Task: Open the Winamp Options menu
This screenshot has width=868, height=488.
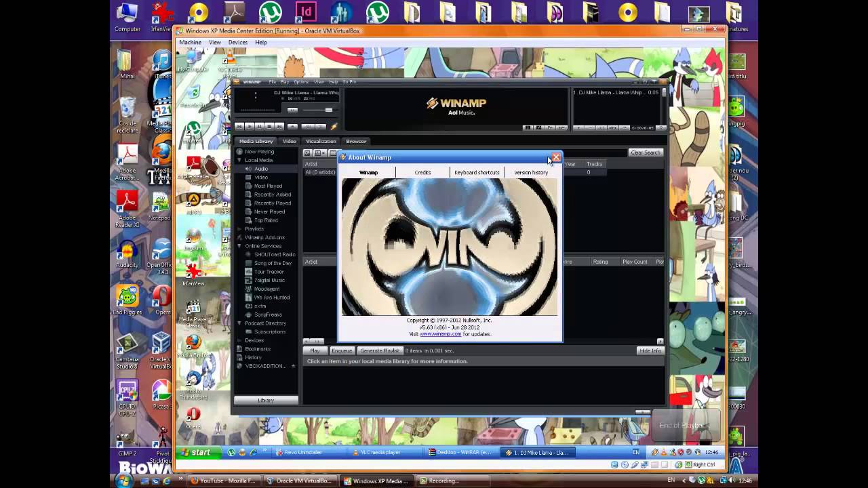Action: [x=301, y=82]
